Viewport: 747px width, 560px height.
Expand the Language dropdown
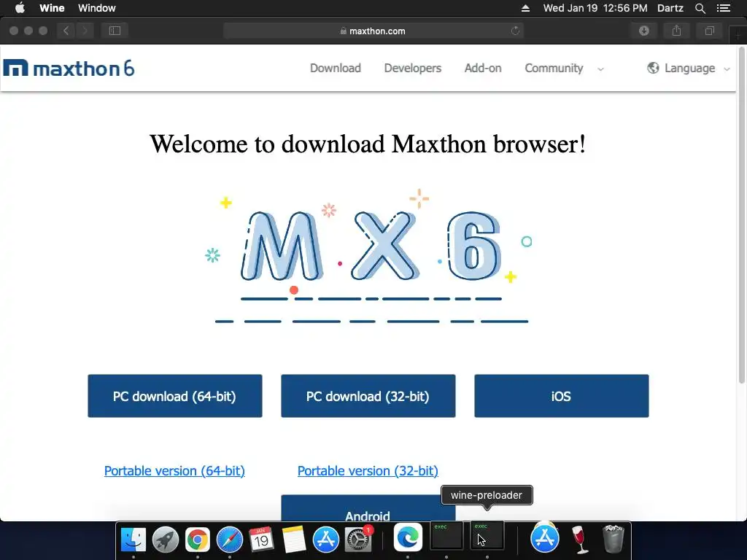coord(689,68)
